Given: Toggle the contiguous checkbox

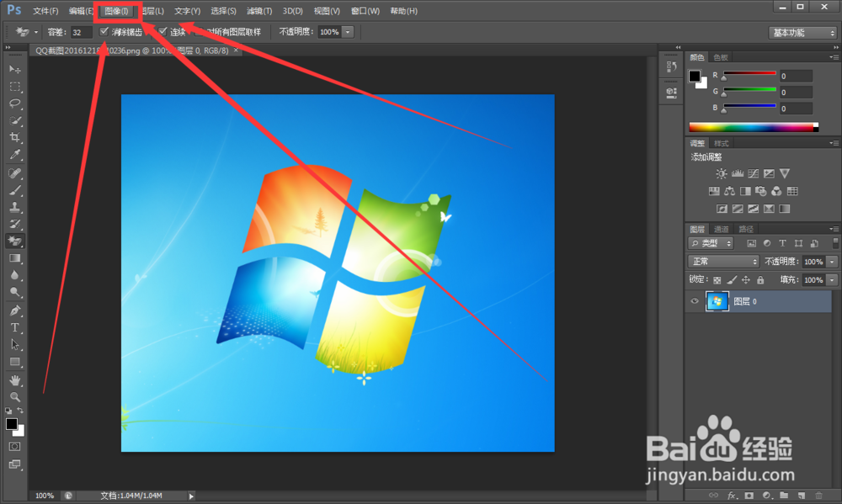Looking at the screenshot, I should coord(163,32).
